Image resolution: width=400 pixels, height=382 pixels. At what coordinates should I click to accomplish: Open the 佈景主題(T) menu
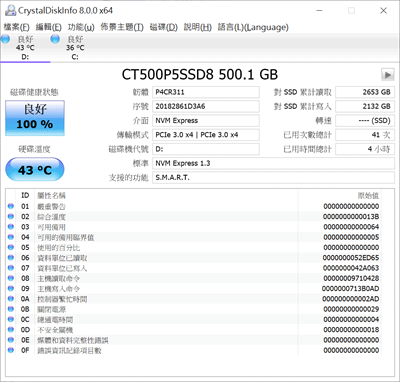coord(122,27)
